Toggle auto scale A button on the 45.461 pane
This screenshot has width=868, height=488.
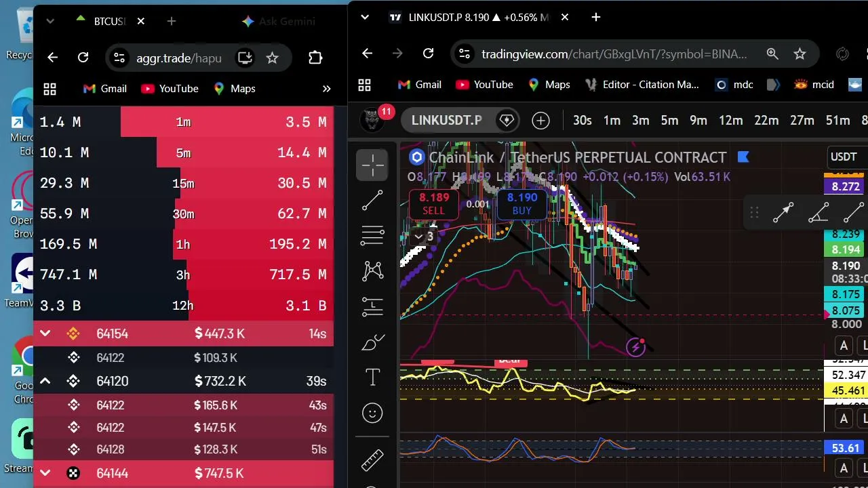click(844, 419)
